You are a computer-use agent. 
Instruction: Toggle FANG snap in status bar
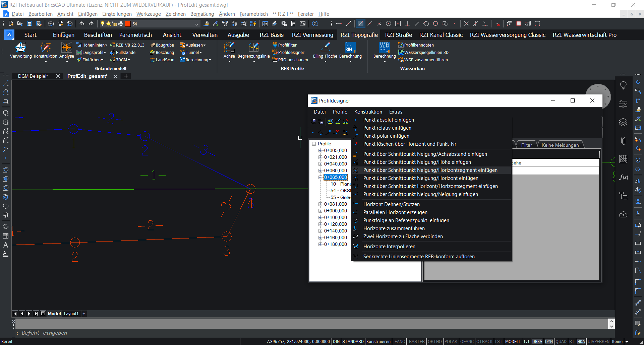(400, 341)
